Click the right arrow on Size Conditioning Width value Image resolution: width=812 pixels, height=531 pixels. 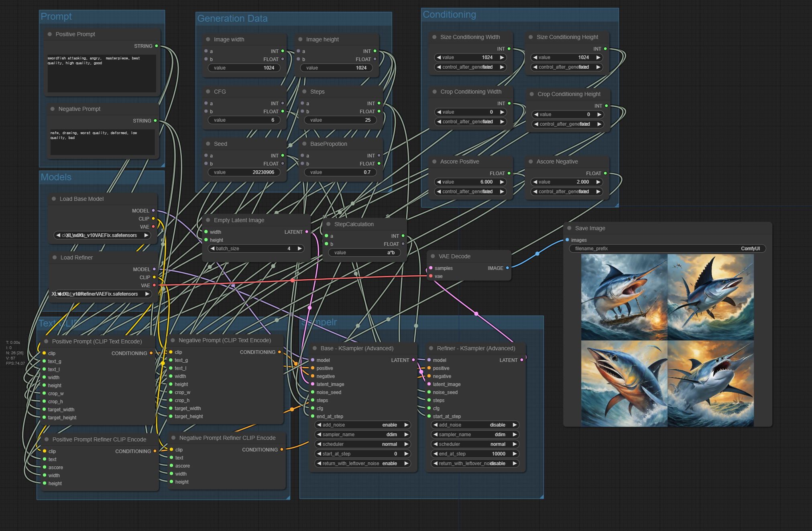click(x=502, y=57)
